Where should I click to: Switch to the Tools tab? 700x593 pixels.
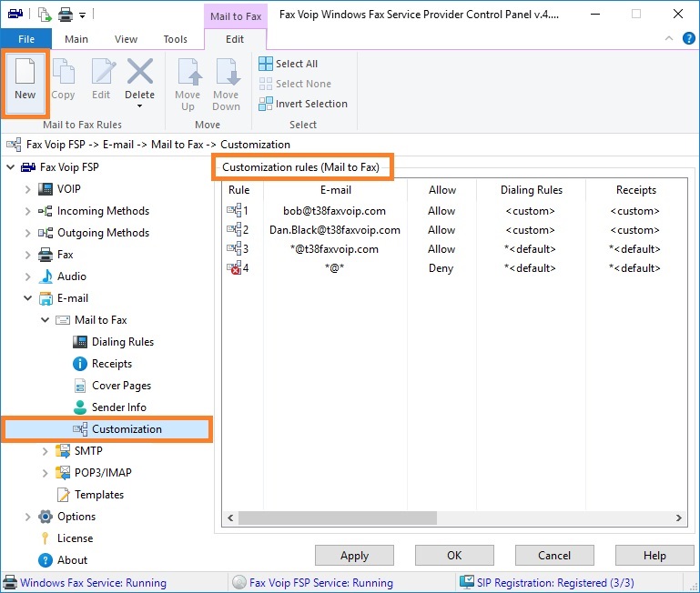[176, 39]
